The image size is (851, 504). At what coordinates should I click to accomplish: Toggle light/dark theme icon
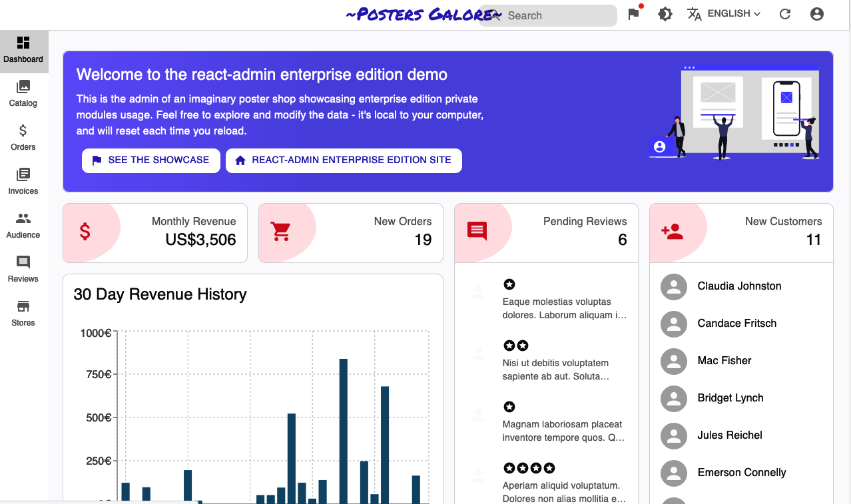(665, 14)
